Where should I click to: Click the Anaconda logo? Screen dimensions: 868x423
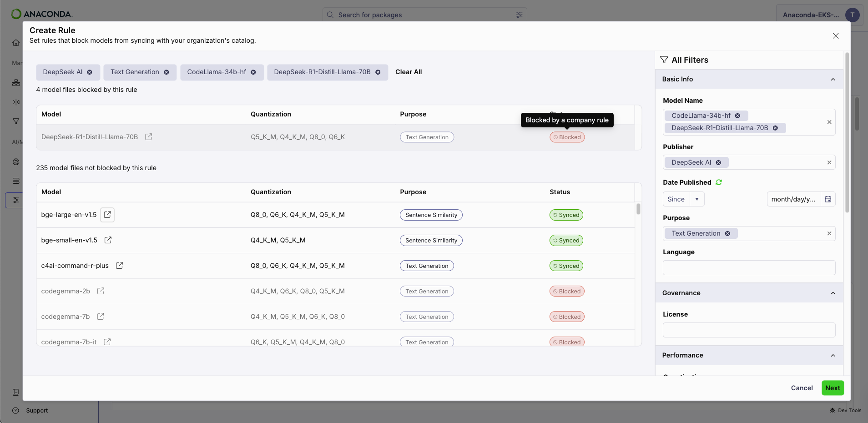point(41,14)
